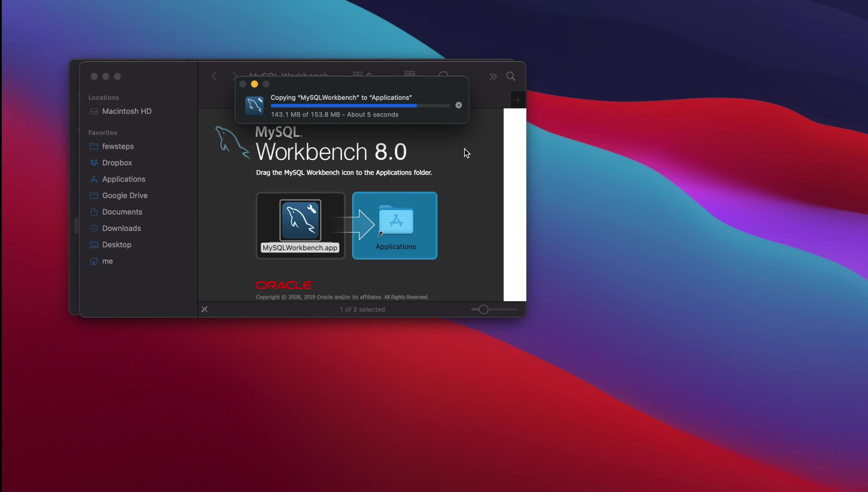868x492 pixels.
Task: Click the Finder window zoom button
Action: 118,76
